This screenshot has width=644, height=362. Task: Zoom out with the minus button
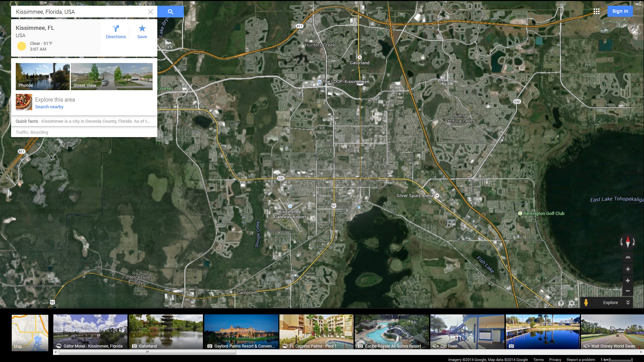[x=628, y=291]
